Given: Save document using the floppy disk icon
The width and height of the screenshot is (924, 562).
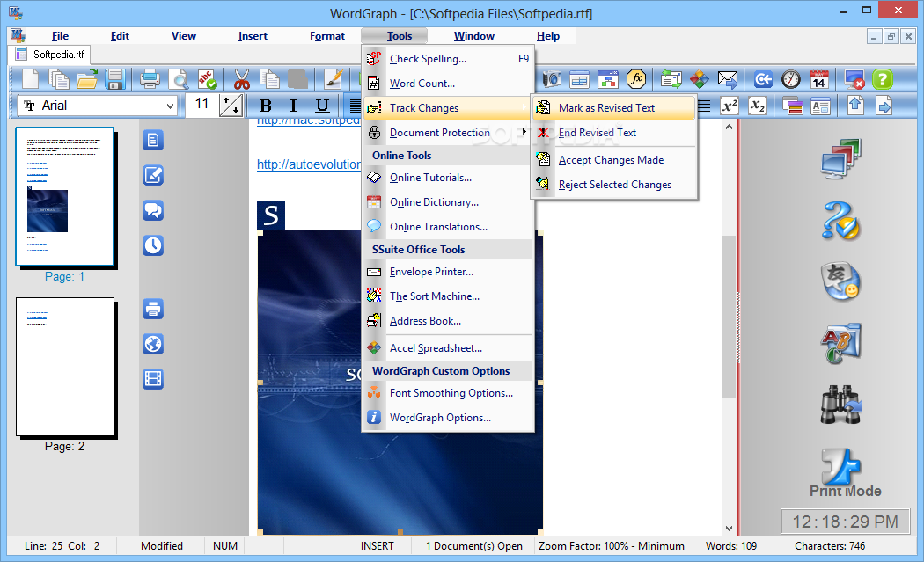Looking at the screenshot, I should click(115, 79).
